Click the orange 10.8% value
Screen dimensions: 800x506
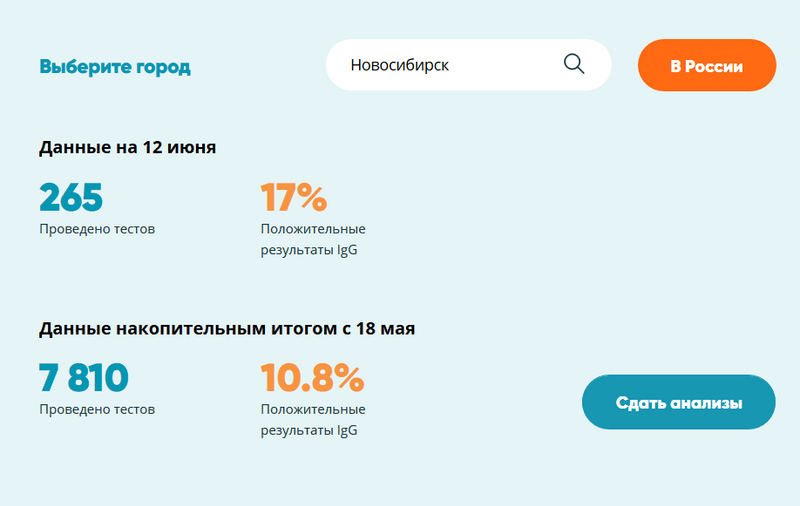point(312,377)
